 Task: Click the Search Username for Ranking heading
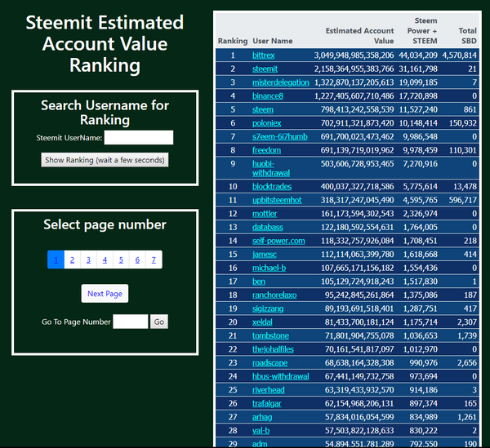pos(105,113)
